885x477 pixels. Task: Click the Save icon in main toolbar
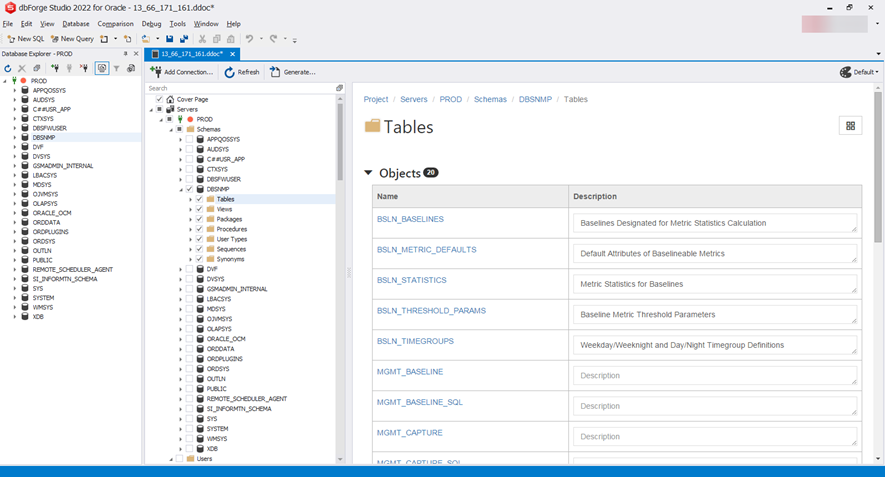coord(170,39)
